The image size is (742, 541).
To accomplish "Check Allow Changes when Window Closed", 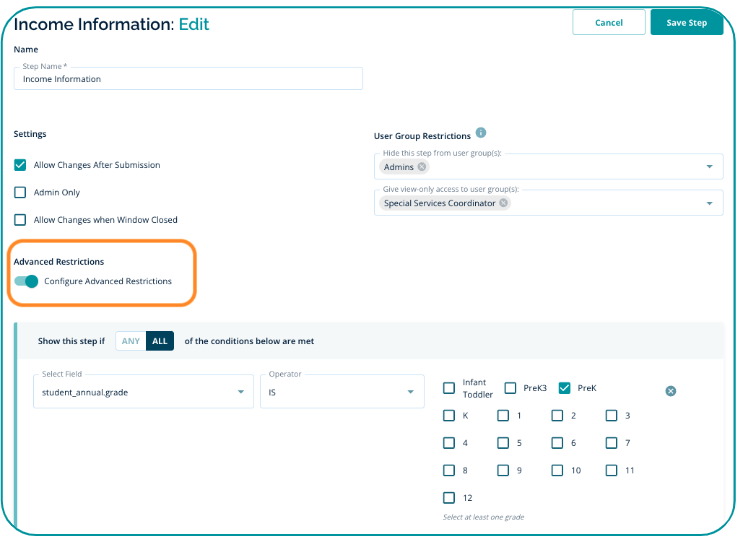I will click(20, 220).
